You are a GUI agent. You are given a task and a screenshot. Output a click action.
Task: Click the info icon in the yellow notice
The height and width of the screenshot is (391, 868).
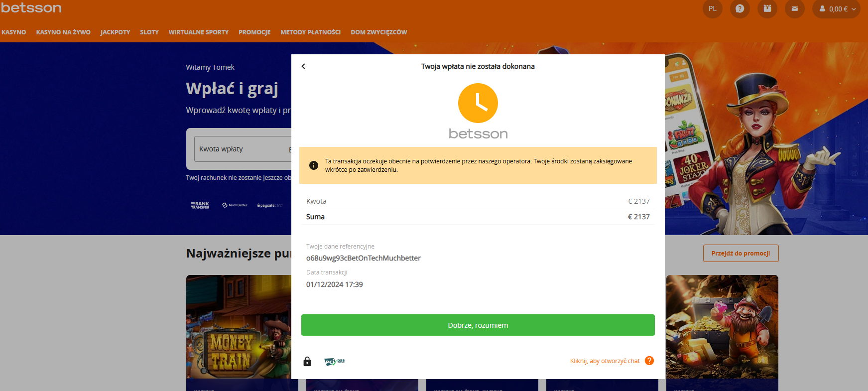coord(314,165)
